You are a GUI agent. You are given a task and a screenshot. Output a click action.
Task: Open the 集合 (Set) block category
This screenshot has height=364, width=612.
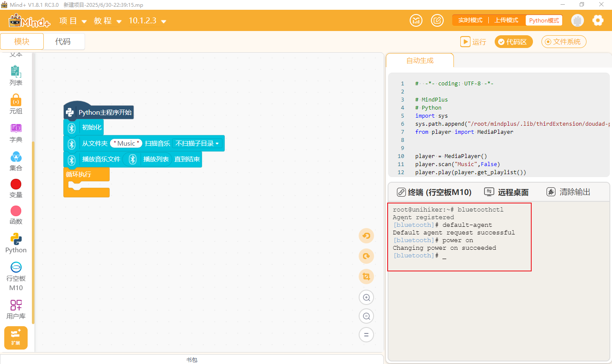pos(16,161)
